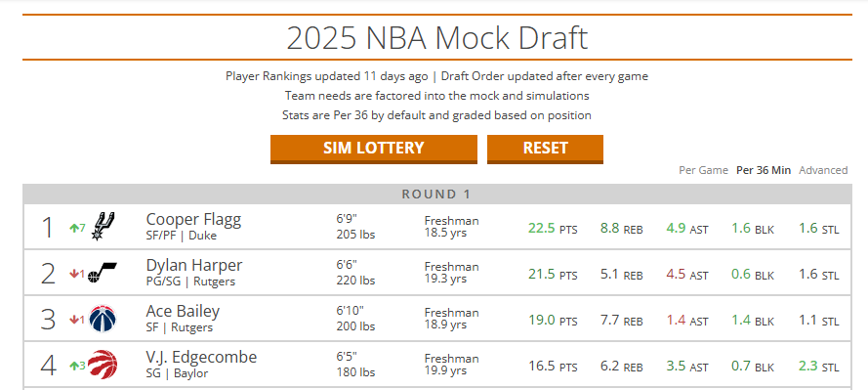Click the RESET button
The image size is (868, 390).
[545, 149]
